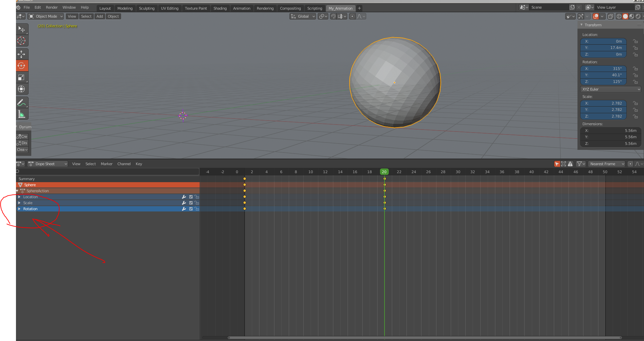The width and height of the screenshot is (644, 341).
Task: Click the Rotation X value field
Action: [603, 69]
